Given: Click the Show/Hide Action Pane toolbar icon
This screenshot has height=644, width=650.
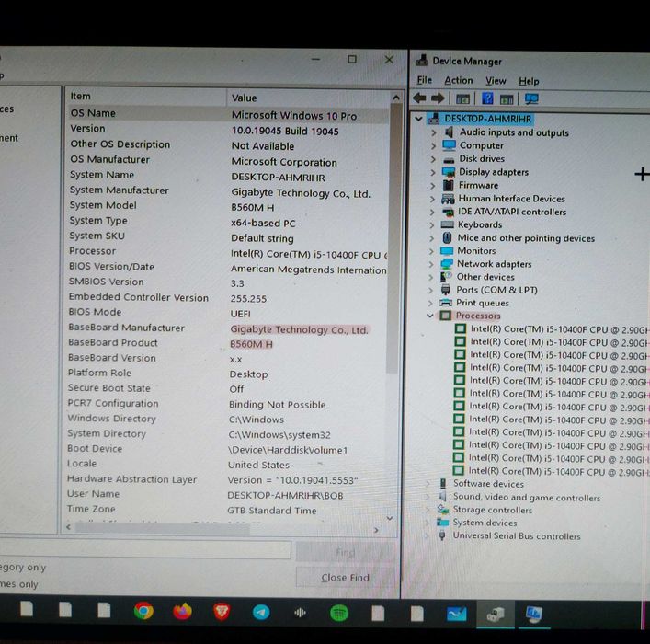Looking at the screenshot, I should point(507,99).
